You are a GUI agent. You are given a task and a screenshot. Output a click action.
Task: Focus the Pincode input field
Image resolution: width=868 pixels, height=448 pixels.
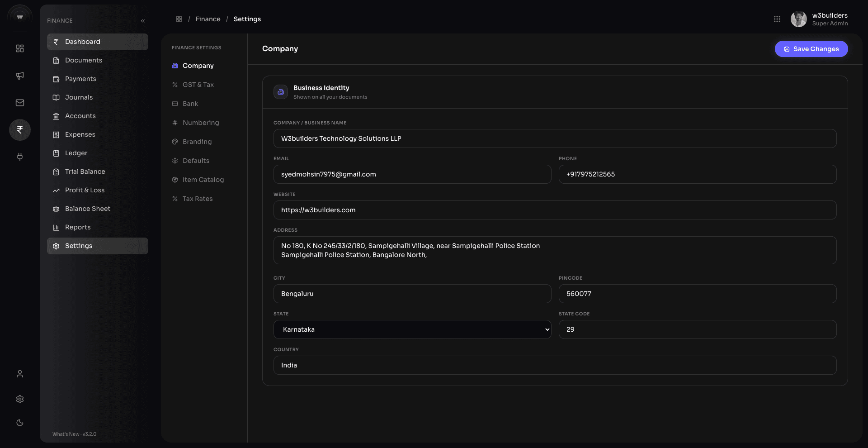pos(698,294)
